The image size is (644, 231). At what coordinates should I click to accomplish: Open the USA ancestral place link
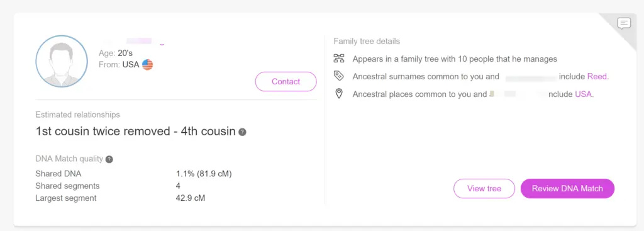click(x=584, y=94)
